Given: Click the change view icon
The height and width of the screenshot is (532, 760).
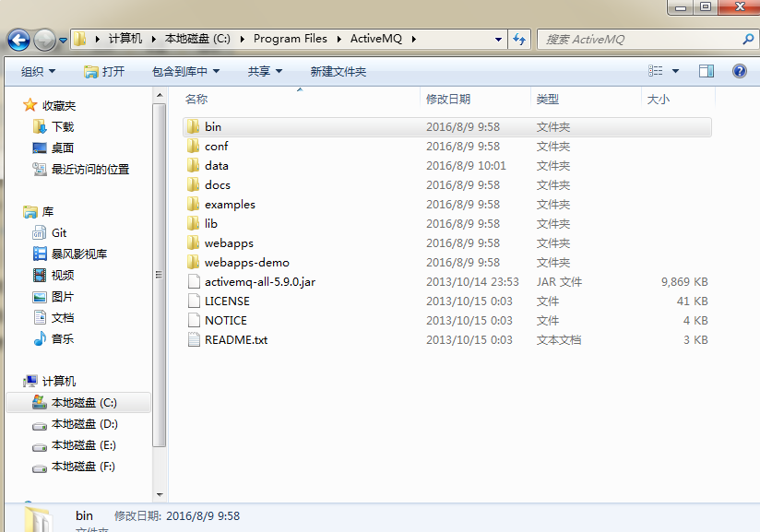Looking at the screenshot, I should 655,71.
